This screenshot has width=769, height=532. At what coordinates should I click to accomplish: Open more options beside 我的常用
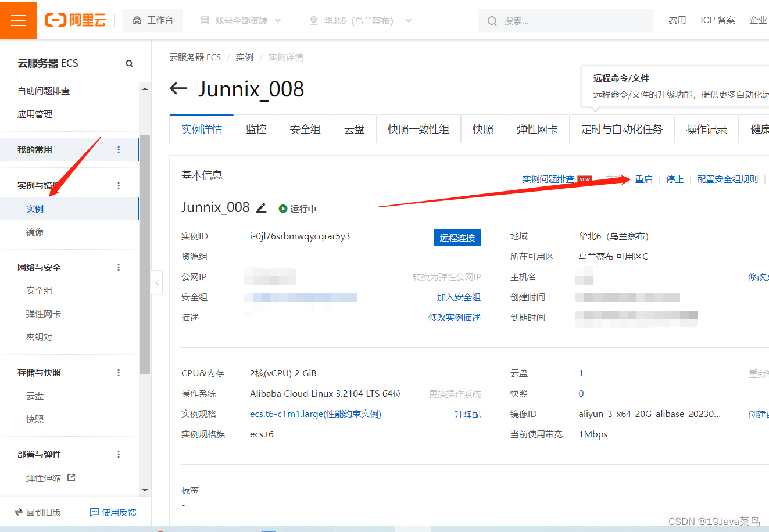pos(119,149)
